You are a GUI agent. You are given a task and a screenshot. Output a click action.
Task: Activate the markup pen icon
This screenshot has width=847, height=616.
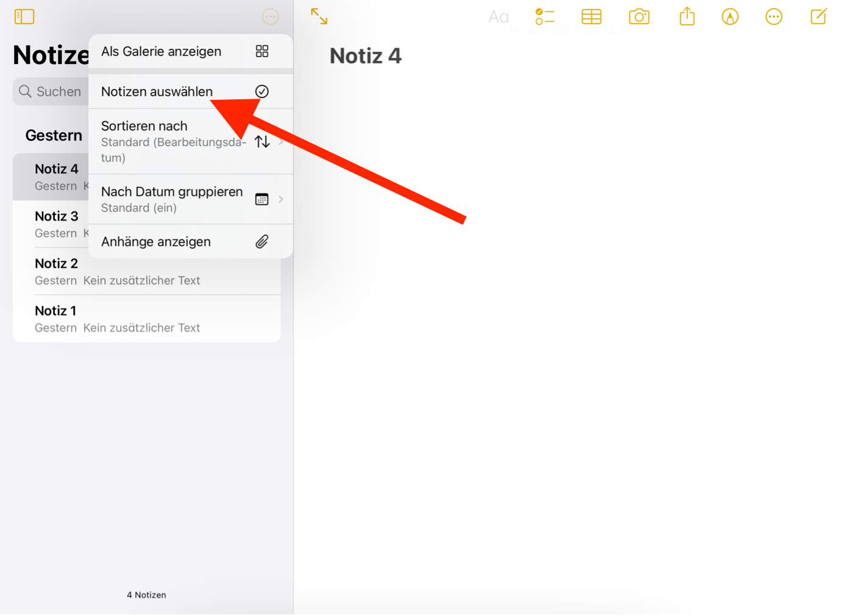[x=729, y=16]
